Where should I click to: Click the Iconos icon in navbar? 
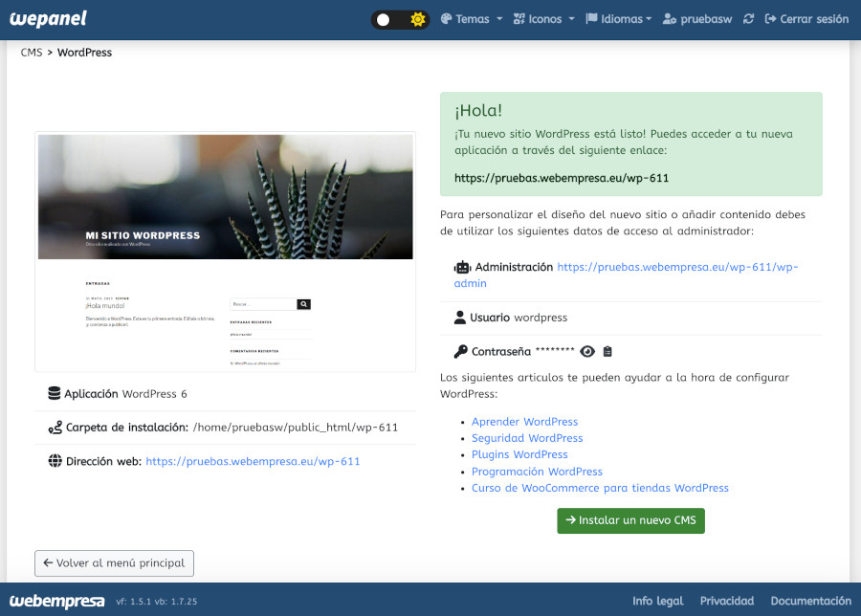pyautogui.click(x=519, y=19)
